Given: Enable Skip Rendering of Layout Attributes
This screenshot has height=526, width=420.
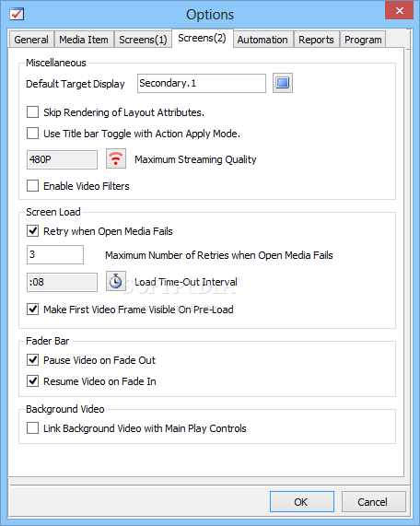Looking at the screenshot, I should pyautogui.click(x=32, y=112).
